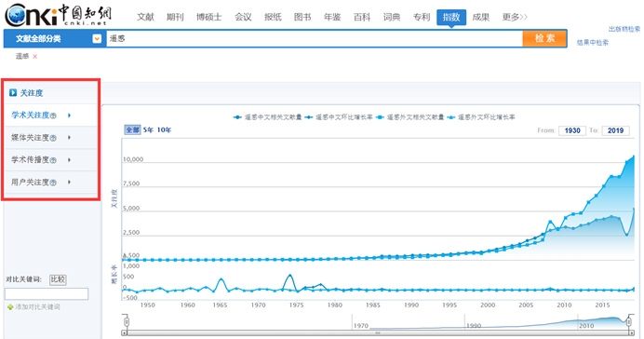This screenshot has height=339, width=644.
Task: Expand 学术关注度 with its arrow
Action: tap(69, 115)
